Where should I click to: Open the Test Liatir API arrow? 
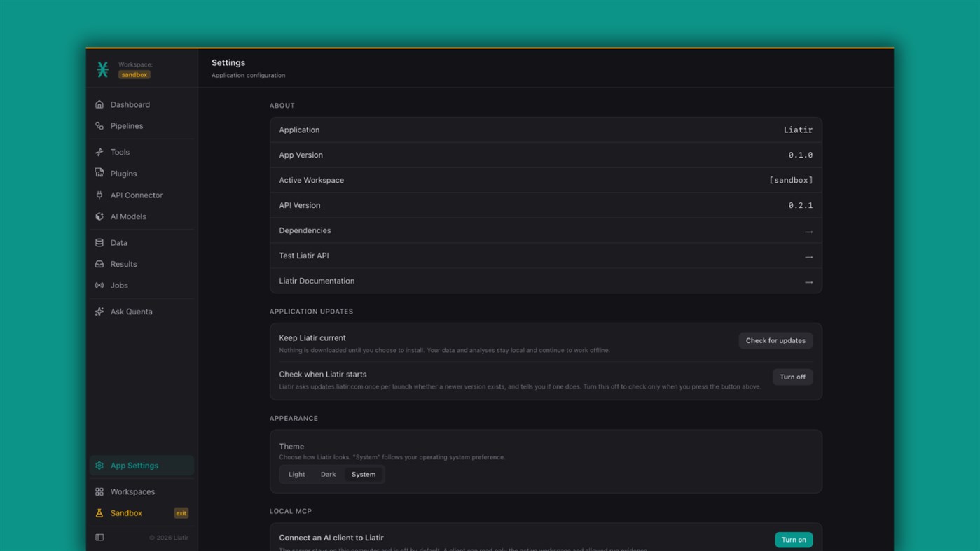tap(808, 257)
